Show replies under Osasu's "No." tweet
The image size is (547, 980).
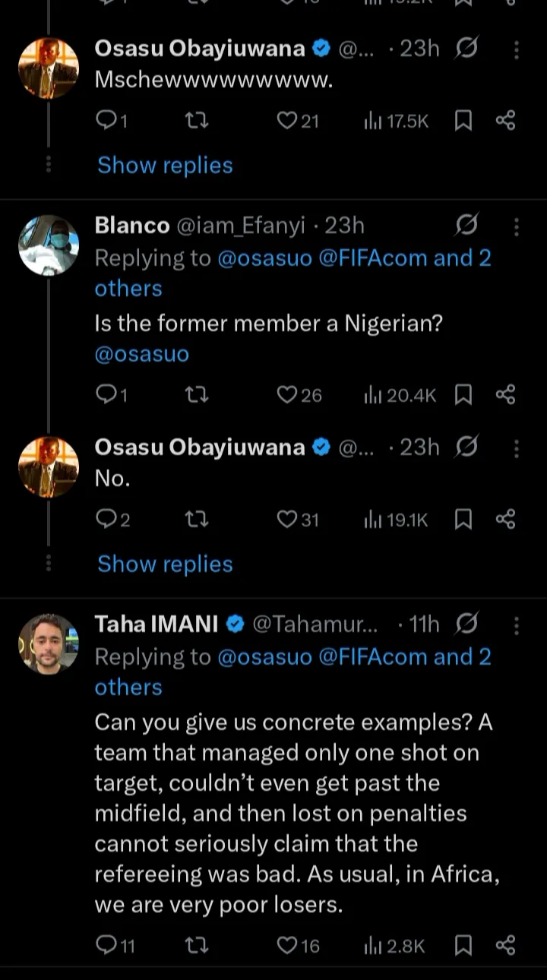(165, 564)
